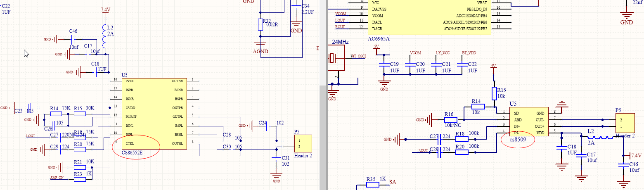Click the AGND ground label
This screenshot has width=644, height=190.
point(260,52)
